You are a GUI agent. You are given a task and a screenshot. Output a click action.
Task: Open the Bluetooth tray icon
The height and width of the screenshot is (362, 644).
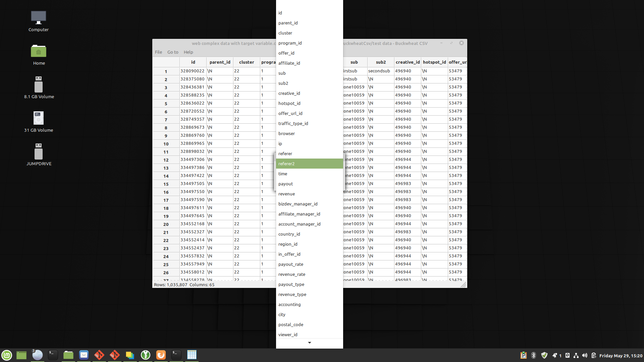pyautogui.click(x=534, y=355)
